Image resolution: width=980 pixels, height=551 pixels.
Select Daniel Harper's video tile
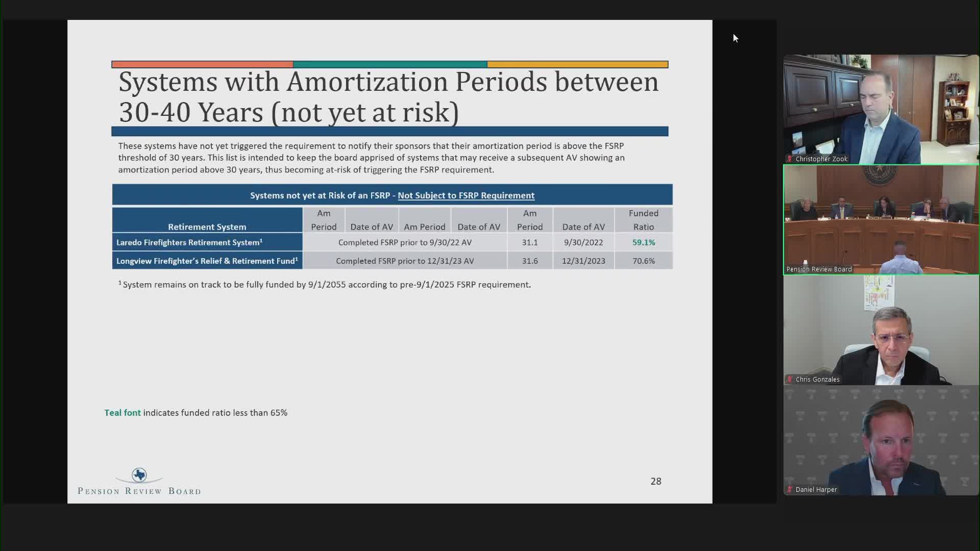pos(881,440)
